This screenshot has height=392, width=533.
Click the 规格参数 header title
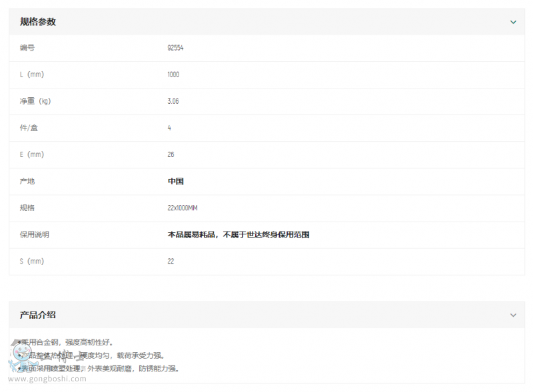click(38, 22)
